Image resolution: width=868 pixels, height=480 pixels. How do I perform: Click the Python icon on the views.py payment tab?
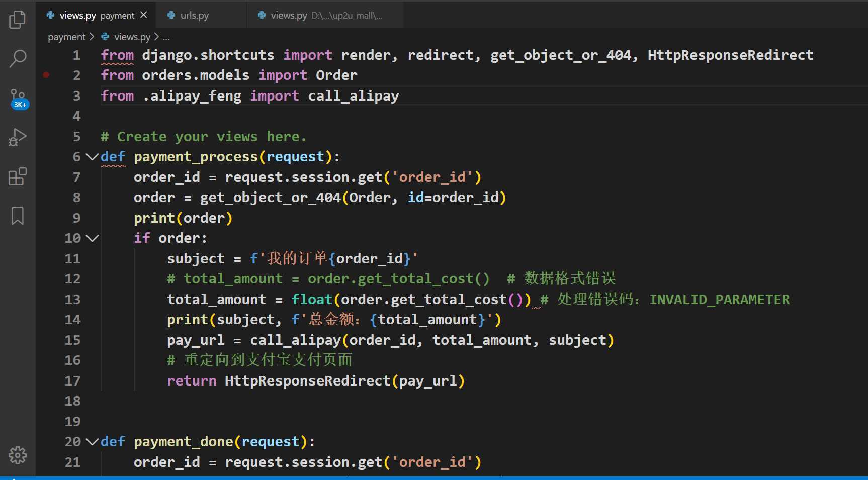(x=50, y=15)
